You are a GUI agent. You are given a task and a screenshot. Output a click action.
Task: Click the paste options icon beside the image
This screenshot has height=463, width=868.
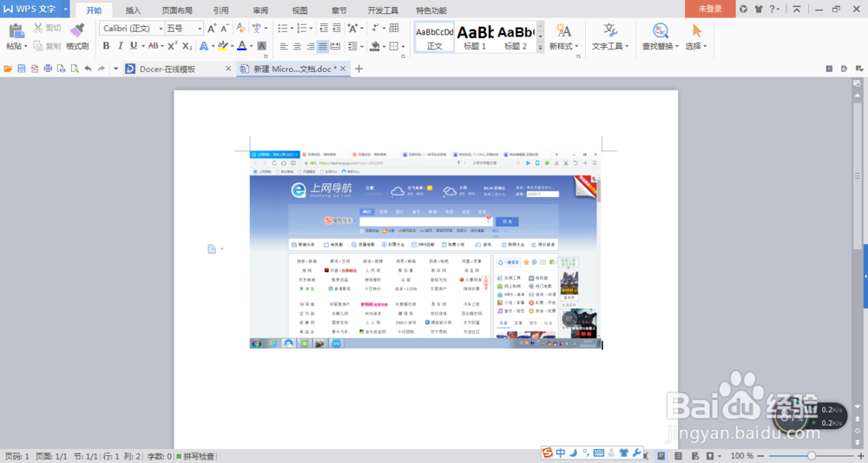pos(212,249)
